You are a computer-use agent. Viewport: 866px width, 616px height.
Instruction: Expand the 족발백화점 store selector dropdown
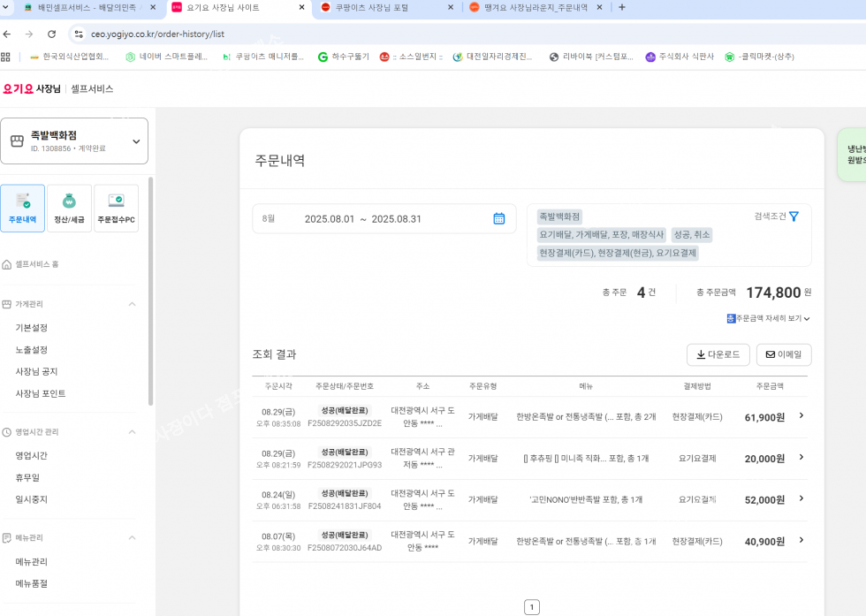click(136, 141)
